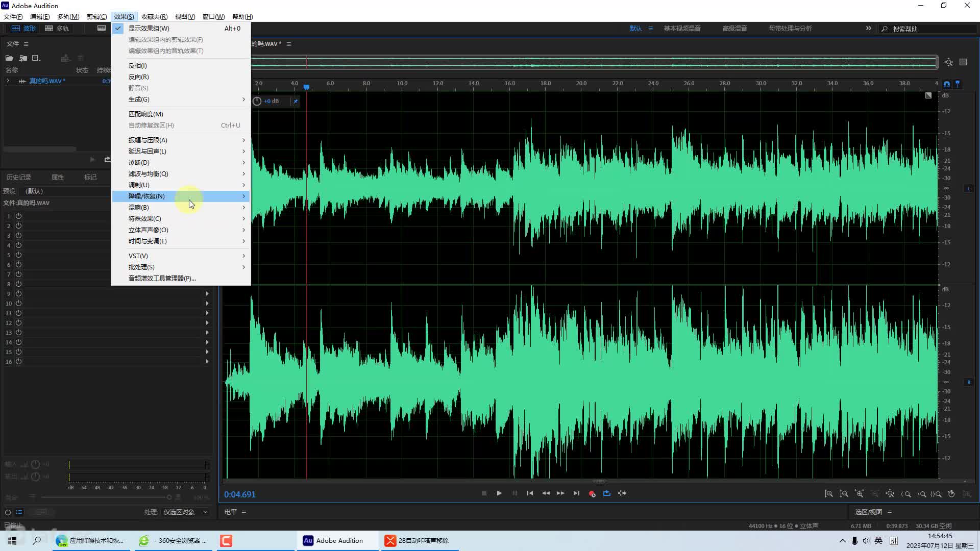Select 母带处理与分析 workspace
Viewport: 980px width, 551px height.
[x=790, y=29]
